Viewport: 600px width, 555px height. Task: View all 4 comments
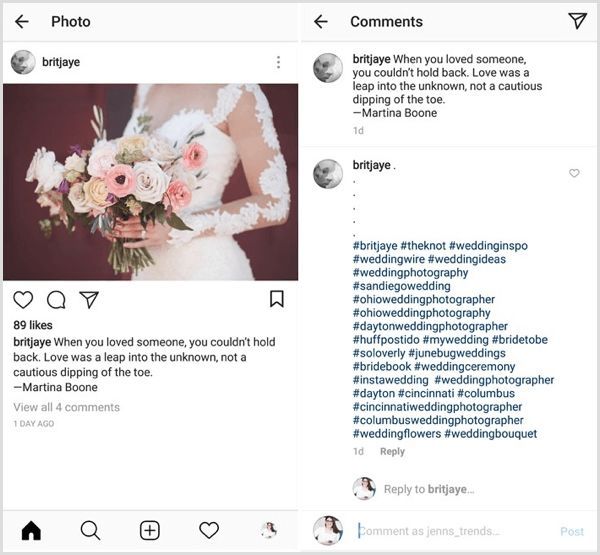pyautogui.click(x=66, y=407)
